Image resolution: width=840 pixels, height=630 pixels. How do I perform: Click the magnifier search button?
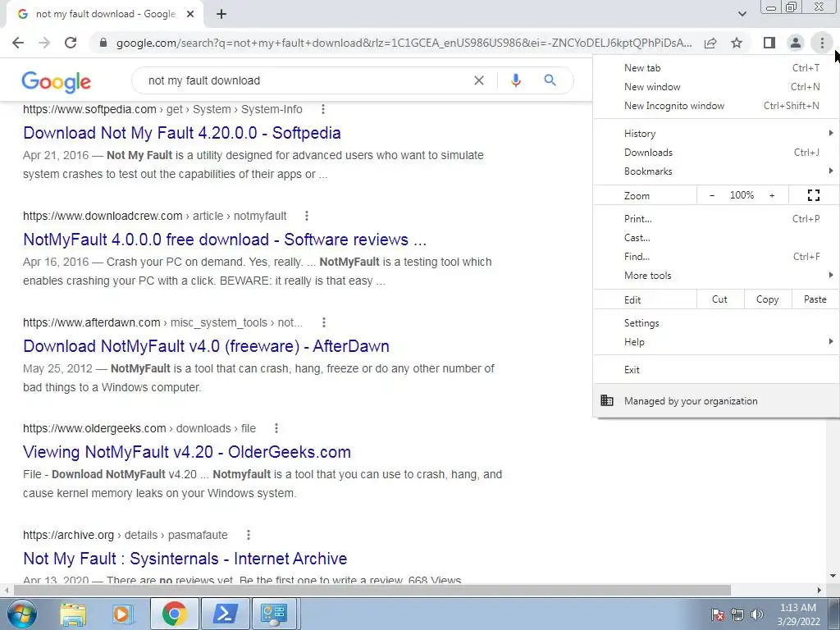pyautogui.click(x=550, y=80)
